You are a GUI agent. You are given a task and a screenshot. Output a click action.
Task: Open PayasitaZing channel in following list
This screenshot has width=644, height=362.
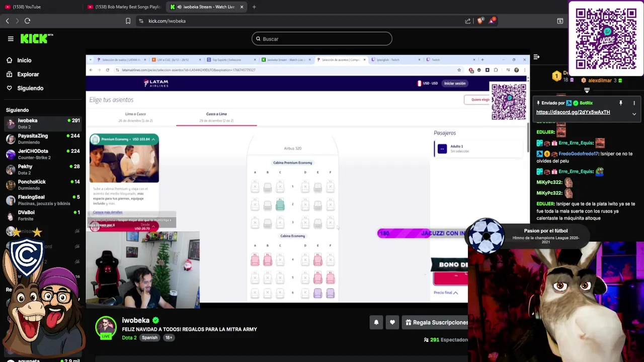point(43,139)
